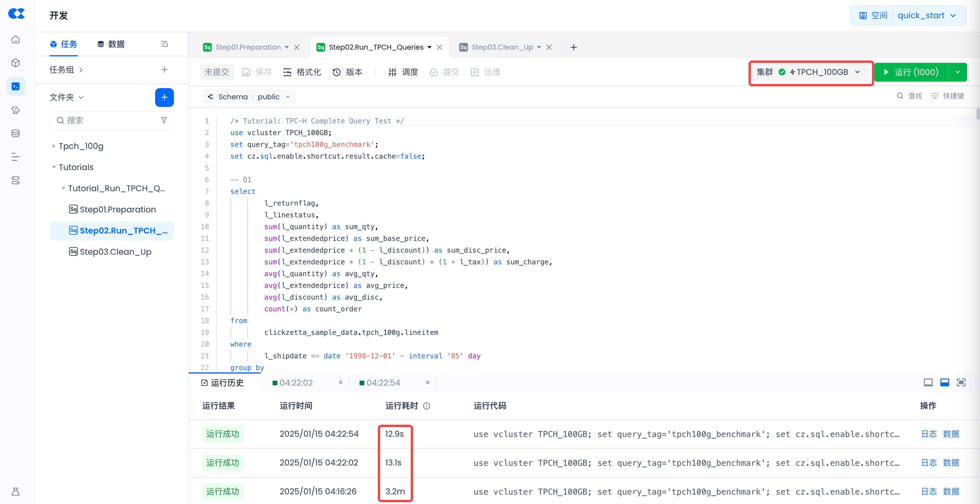Switch to the 数据 tab
The image size is (980, 504).
coord(111,44)
